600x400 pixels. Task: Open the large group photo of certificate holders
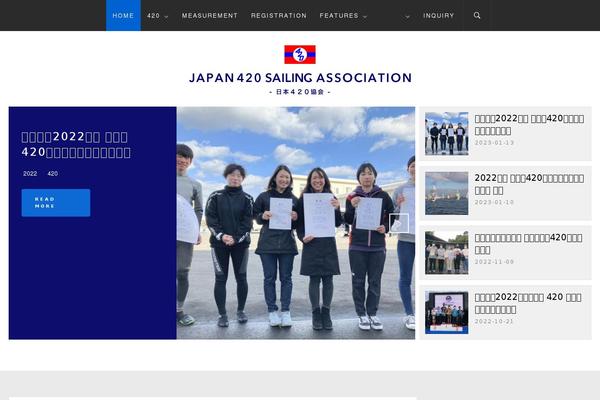(x=295, y=223)
